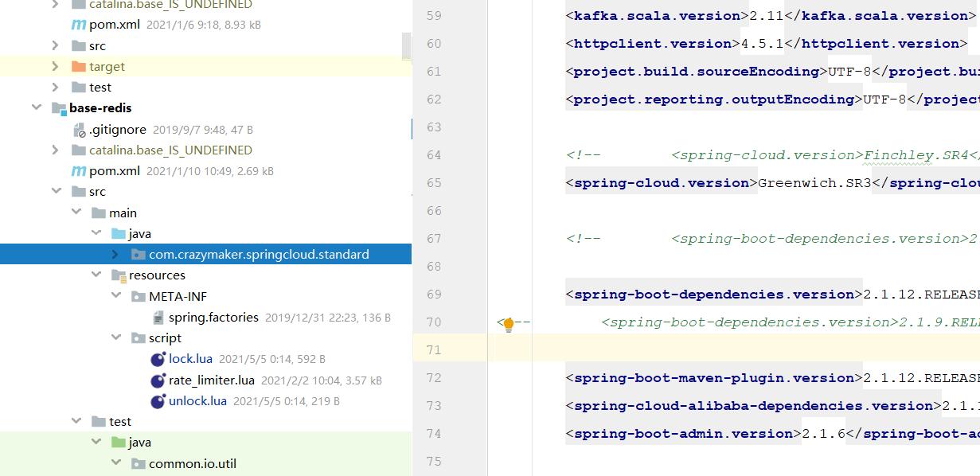Screen dimensions: 980x476
Task: Click the main folder icon
Action: [x=99, y=213]
